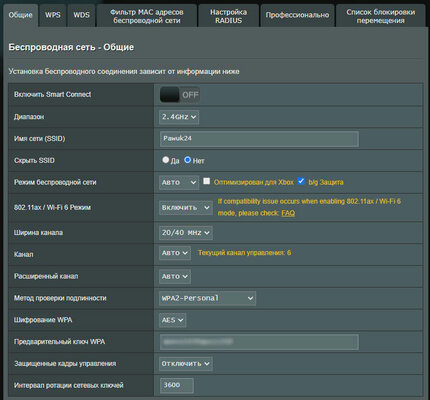430x400 pixels.
Task: Uncheck the b/g Защита checkbox
Action: click(301, 181)
